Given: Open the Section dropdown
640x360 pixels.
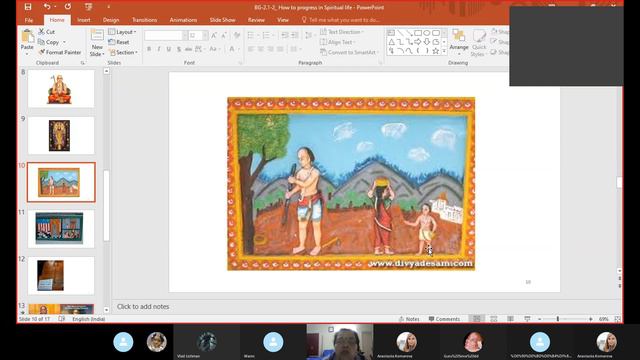Looking at the screenshot, I should pyautogui.click(x=123, y=52).
